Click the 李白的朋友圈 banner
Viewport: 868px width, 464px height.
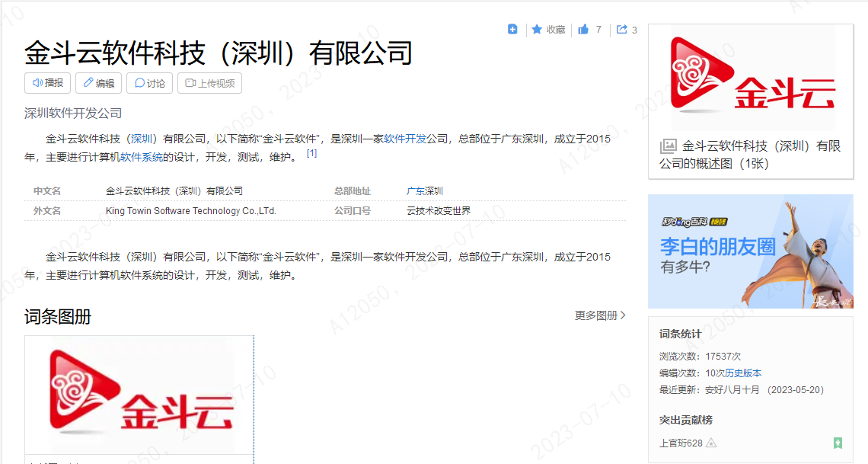750,251
